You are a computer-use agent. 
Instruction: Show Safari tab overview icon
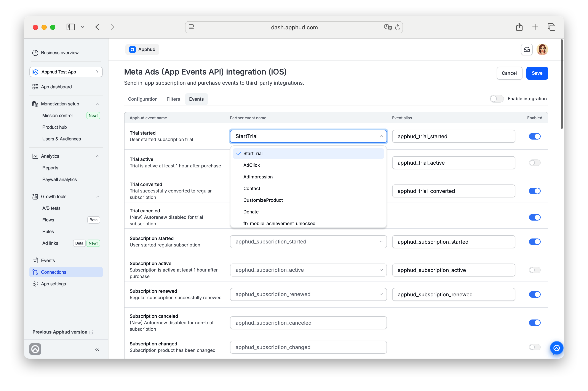pos(551,27)
